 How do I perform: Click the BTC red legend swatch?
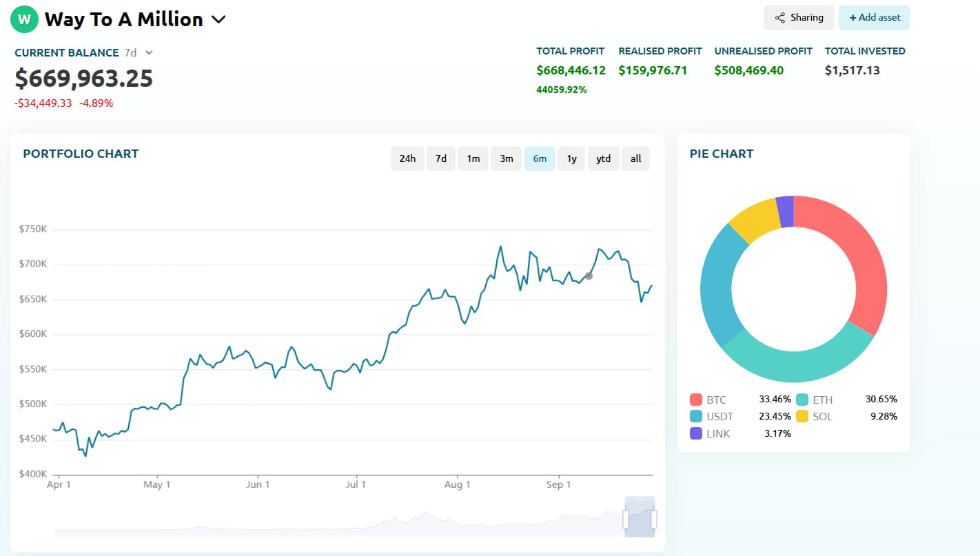tap(696, 400)
